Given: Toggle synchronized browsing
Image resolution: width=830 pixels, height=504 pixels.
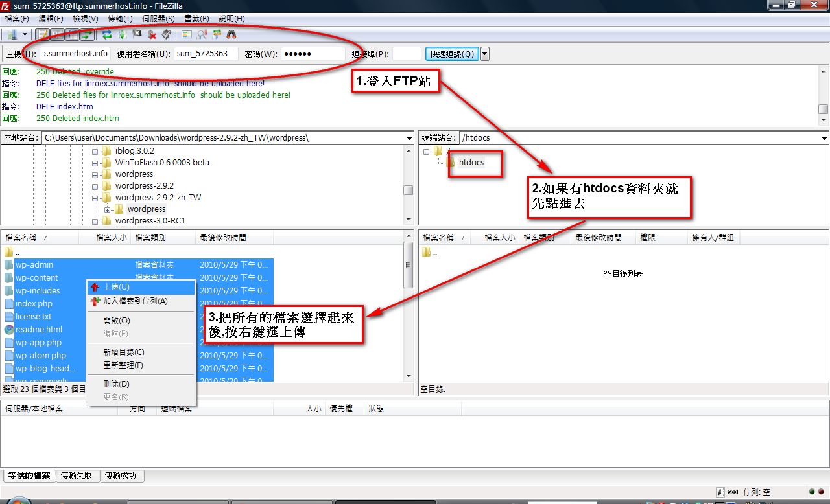Looking at the screenshot, I should pyautogui.click(x=217, y=34).
